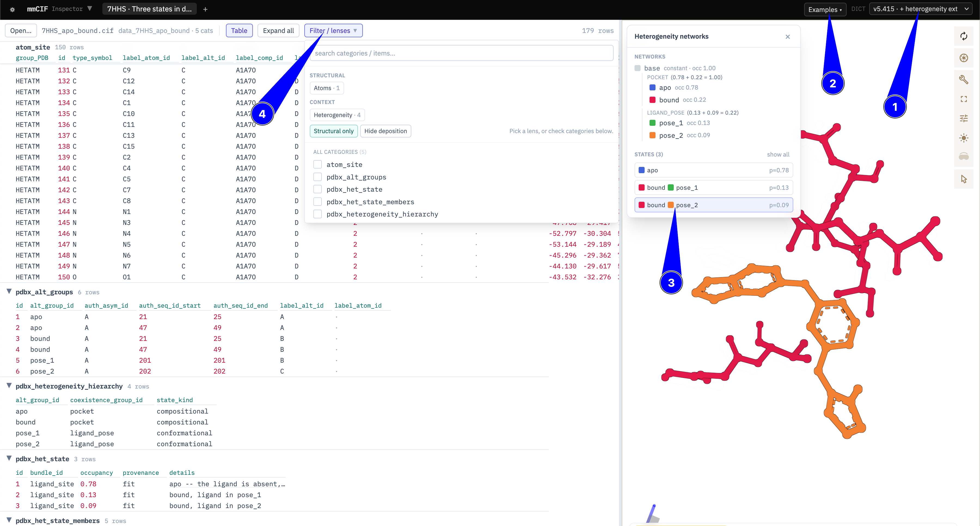Select the bound pose_1 p=0.13 state row
Screen dimensions: 980x526
coord(713,188)
